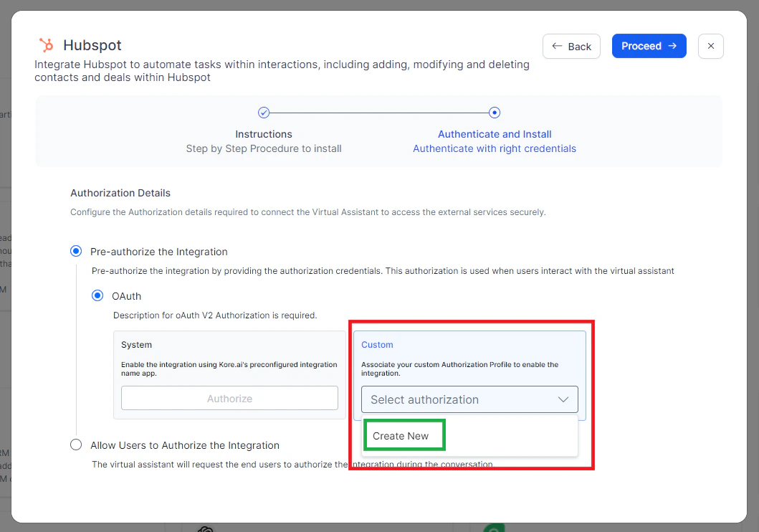Click the X icon to close the Hubspot dialog
The image size is (759, 532).
point(710,46)
